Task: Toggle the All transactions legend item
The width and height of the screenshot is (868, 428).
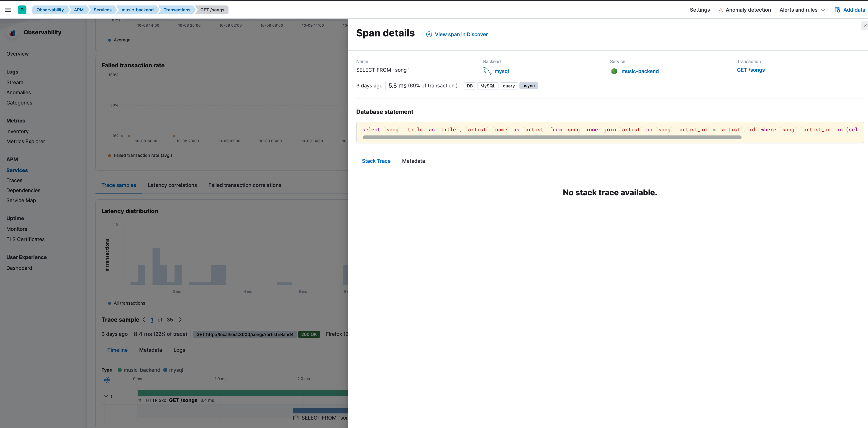Action: [x=126, y=303]
